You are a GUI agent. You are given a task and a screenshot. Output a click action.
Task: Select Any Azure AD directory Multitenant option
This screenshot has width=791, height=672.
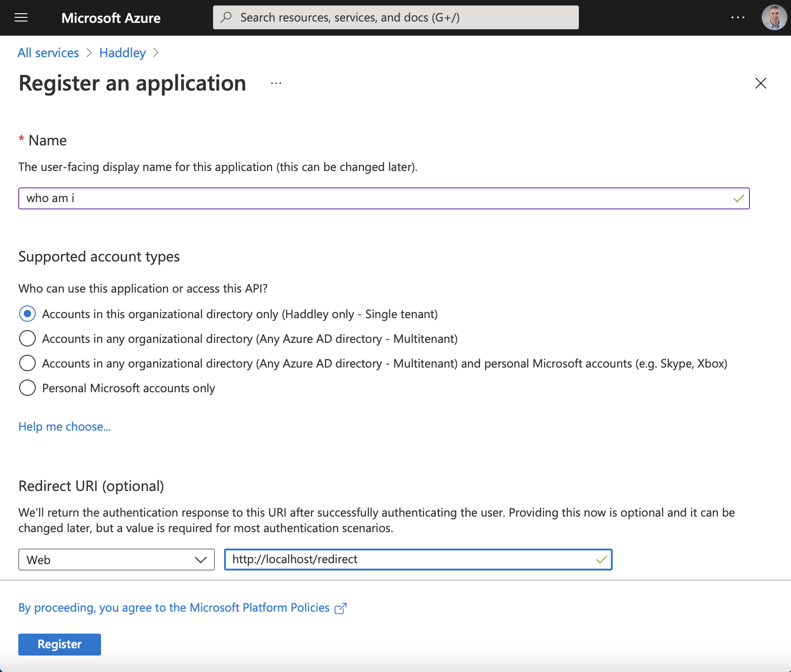[x=27, y=339]
